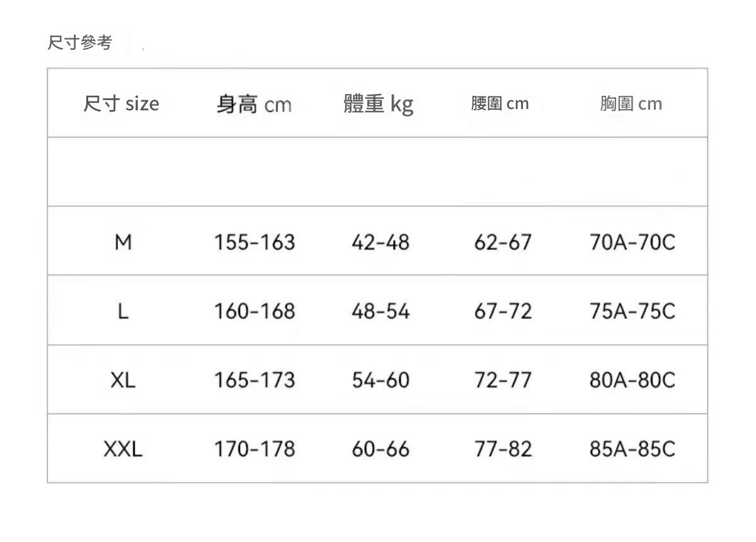This screenshot has height=542, width=756.
Task: Click the 腰圍 cm column header
Action: point(500,103)
